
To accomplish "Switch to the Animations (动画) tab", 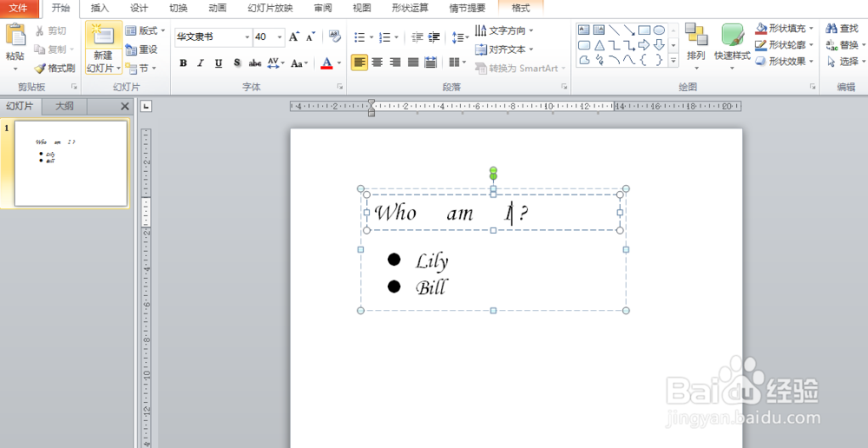I will pyautogui.click(x=218, y=8).
